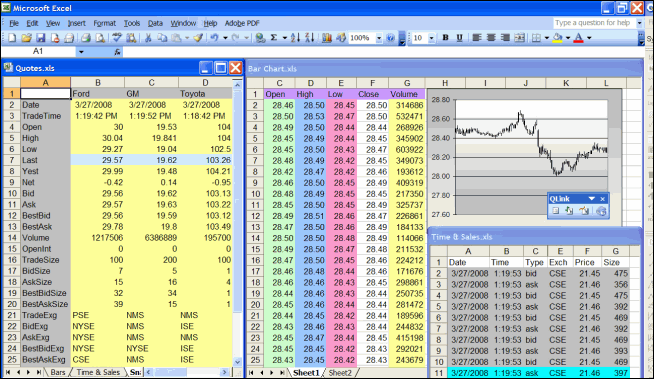Open the Insert menu
Screen dimensions: 654x379
click(x=76, y=23)
